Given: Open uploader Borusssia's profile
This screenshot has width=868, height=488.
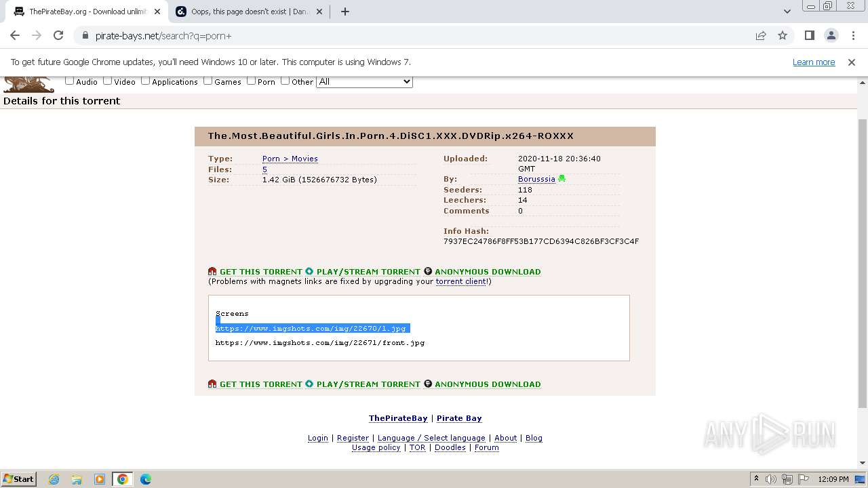Looking at the screenshot, I should (x=536, y=179).
